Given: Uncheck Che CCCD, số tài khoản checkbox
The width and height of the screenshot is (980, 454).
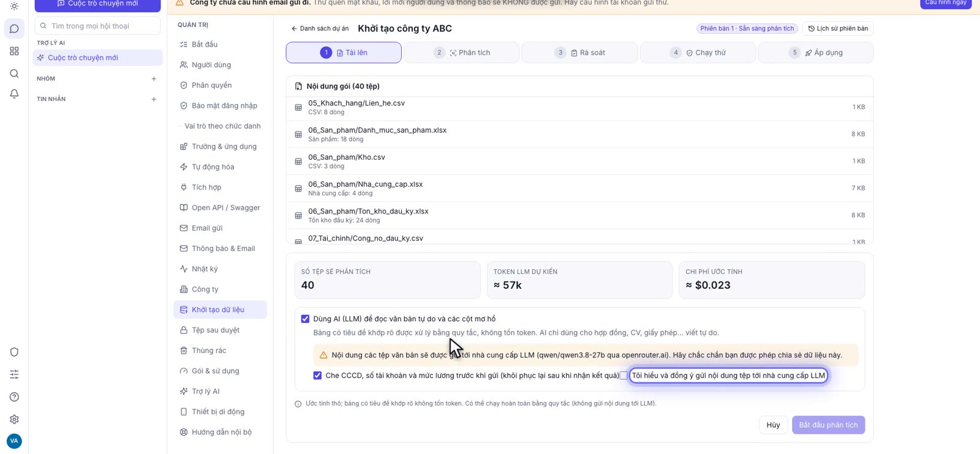Looking at the screenshot, I should tap(317, 376).
